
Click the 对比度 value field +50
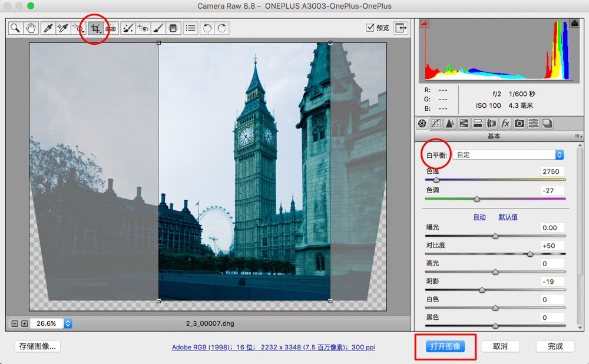click(552, 246)
